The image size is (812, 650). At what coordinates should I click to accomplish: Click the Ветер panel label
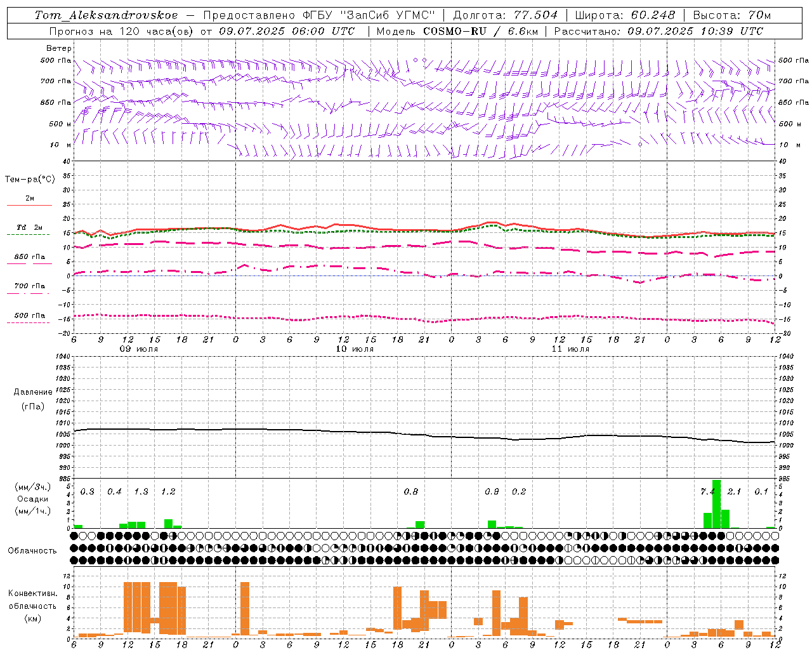(x=59, y=48)
